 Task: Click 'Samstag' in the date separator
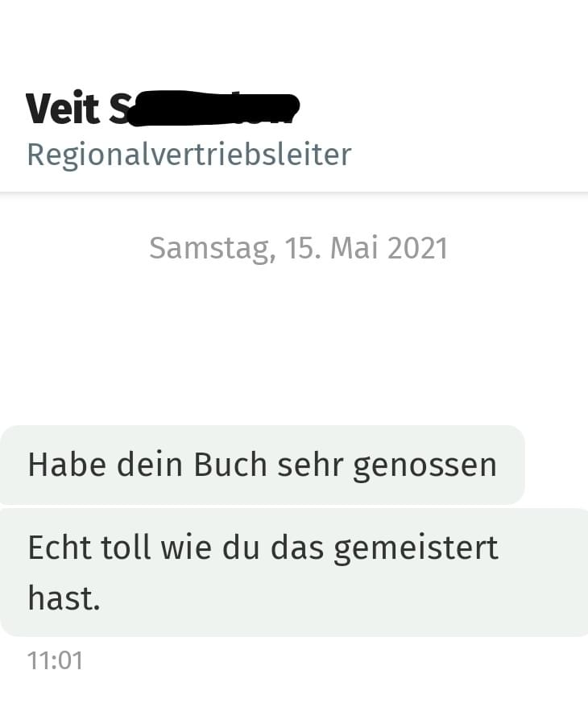pyautogui.click(x=213, y=250)
